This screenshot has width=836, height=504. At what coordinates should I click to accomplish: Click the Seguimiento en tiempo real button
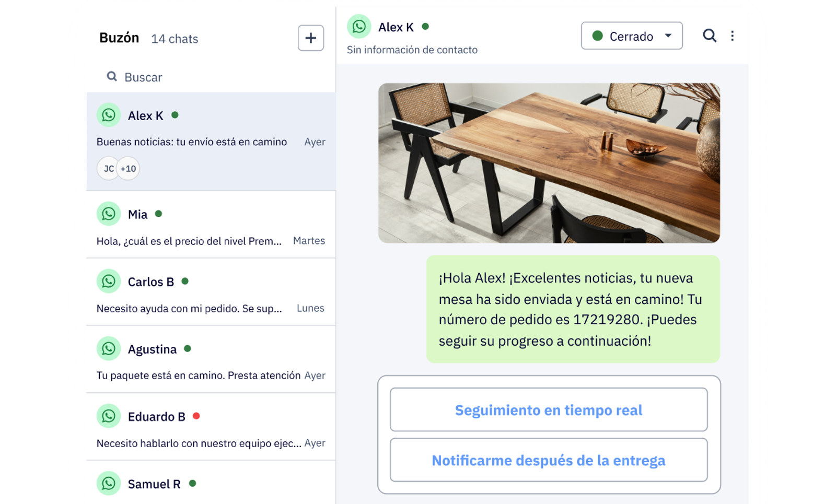point(549,409)
